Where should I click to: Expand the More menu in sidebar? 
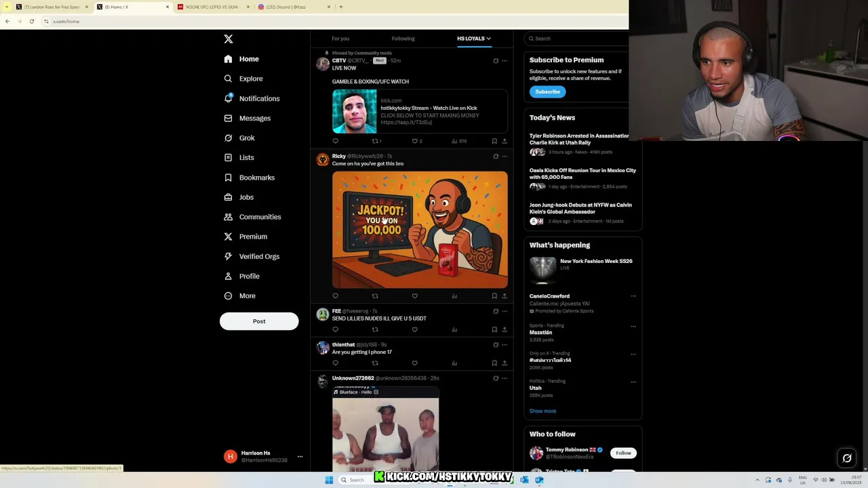click(239, 296)
